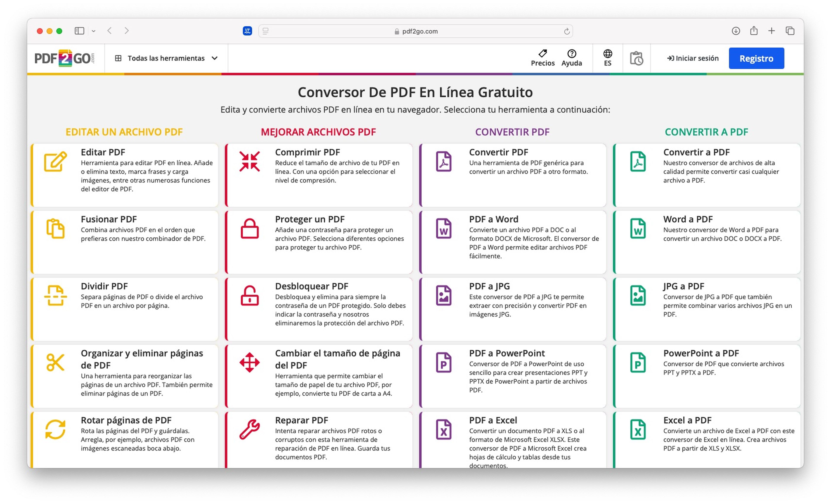Open the Word a PDF tool title
The height and width of the screenshot is (504, 831).
pyautogui.click(x=688, y=219)
